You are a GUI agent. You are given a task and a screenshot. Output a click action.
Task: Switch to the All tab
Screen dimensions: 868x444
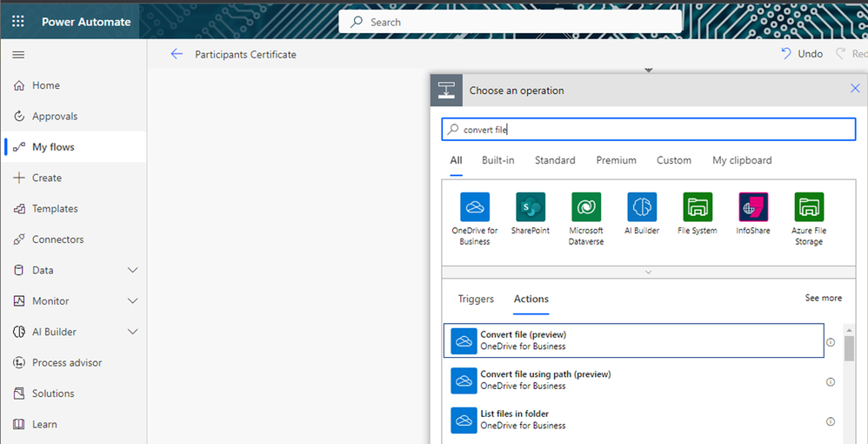[456, 160]
